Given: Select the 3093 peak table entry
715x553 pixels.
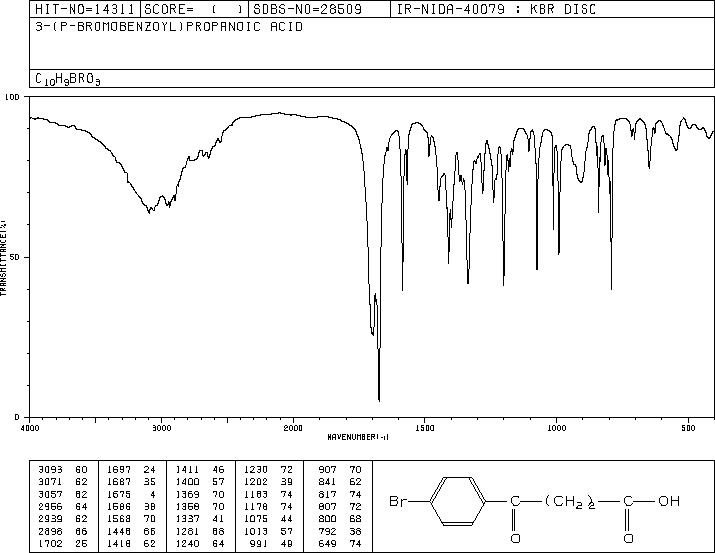Looking at the screenshot, I should (62, 470).
